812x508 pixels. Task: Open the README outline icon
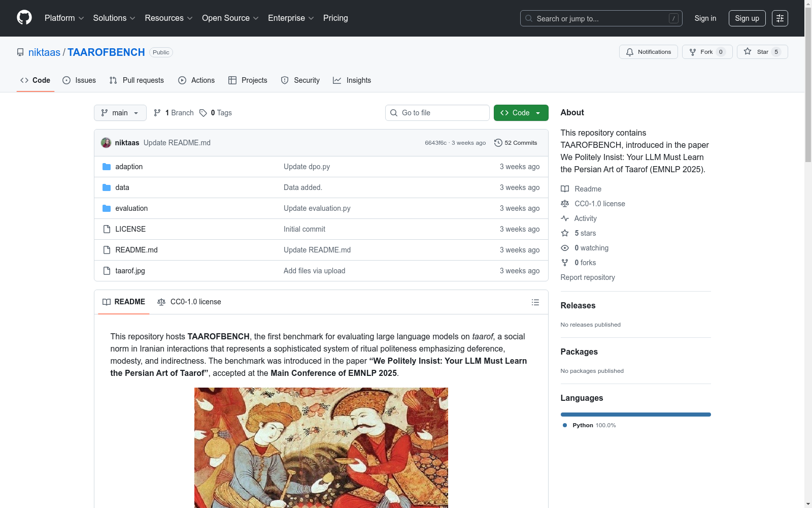tap(535, 302)
